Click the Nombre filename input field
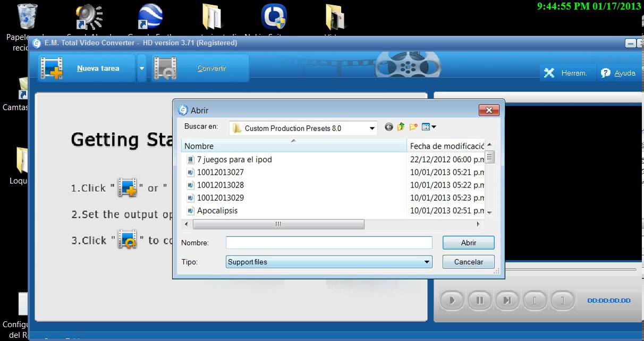644x341 pixels. point(329,243)
